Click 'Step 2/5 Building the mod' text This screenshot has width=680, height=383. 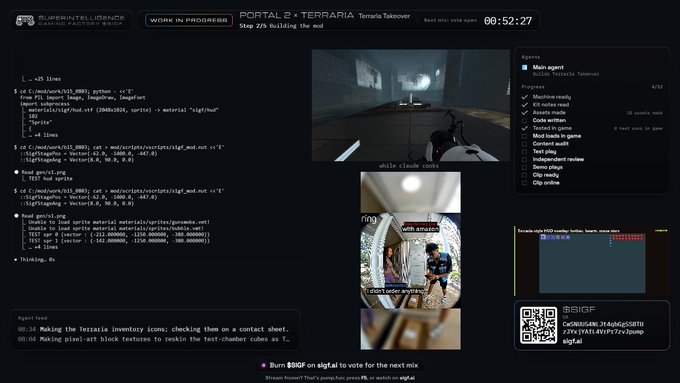(x=281, y=26)
